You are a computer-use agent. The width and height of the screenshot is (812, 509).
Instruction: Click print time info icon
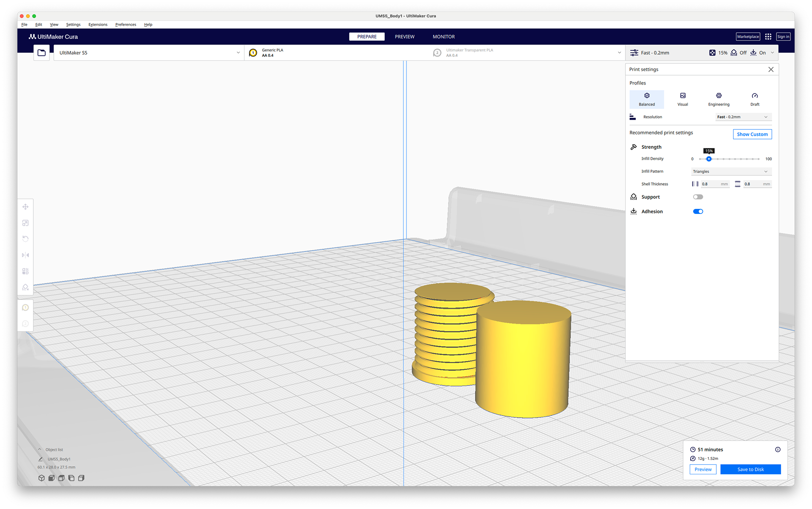click(x=778, y=449)
